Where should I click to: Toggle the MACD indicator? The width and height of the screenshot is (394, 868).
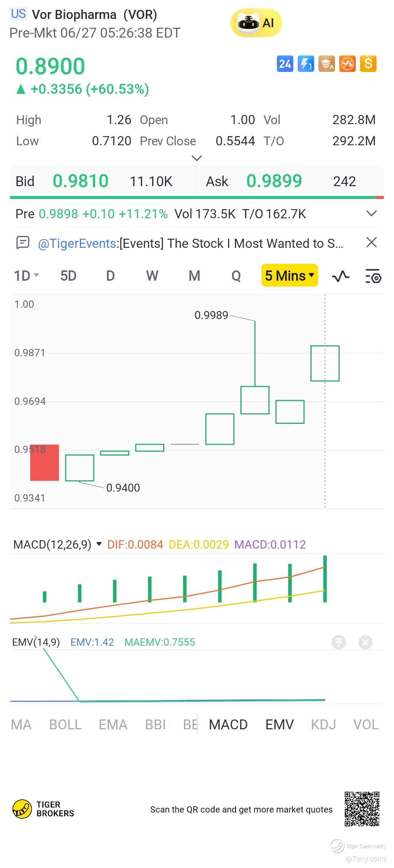click(228, 725)
